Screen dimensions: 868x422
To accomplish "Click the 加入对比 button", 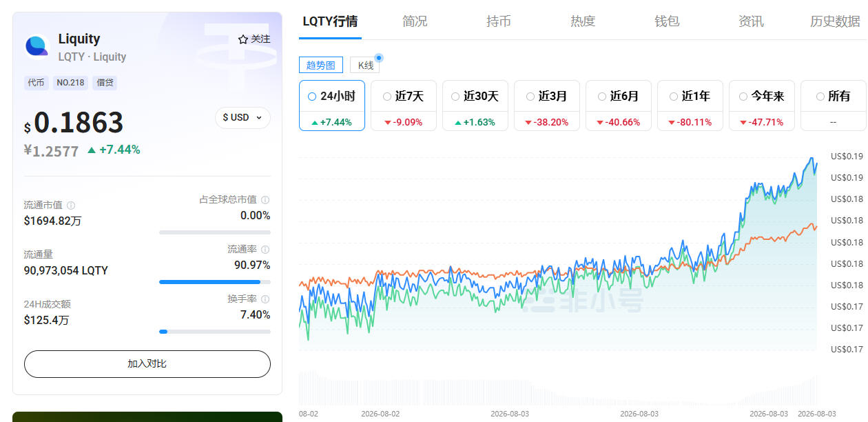I will pyautogui.click(x=147, y=363).
